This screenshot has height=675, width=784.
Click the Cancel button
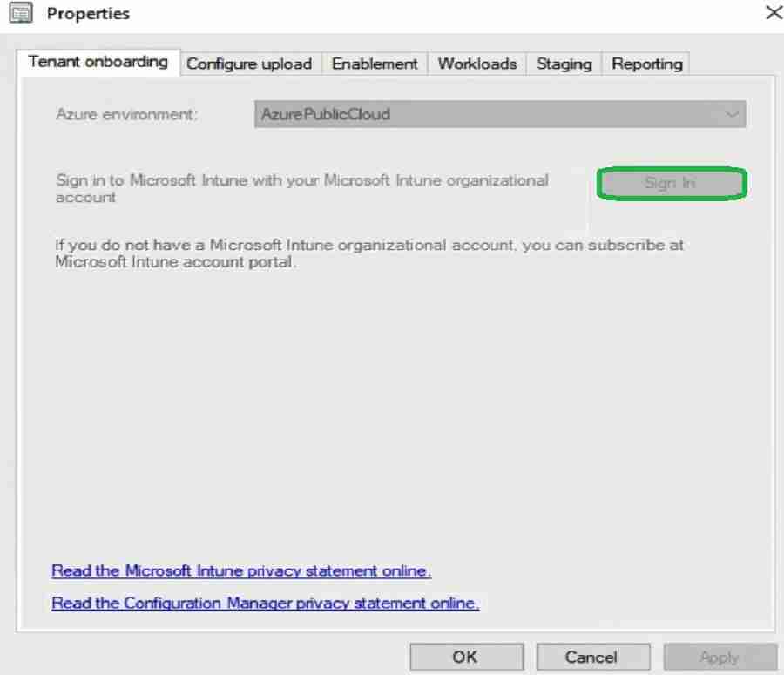coord(593,657)
